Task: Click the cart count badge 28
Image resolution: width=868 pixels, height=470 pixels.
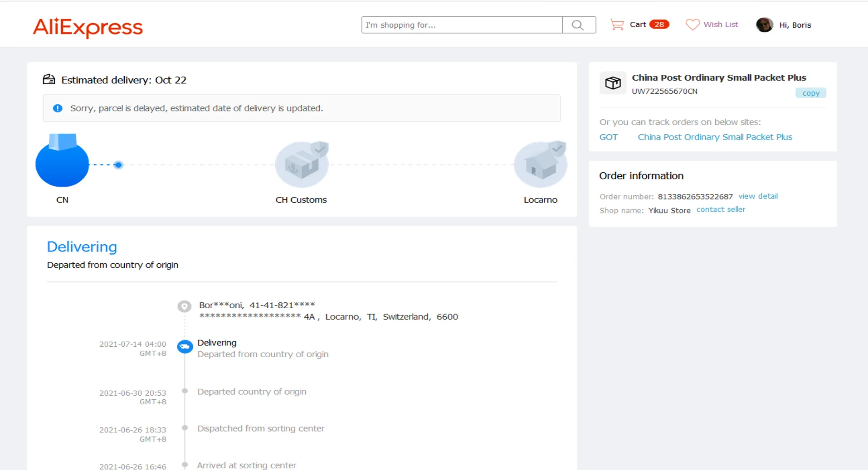Action: (x=659, y=24)
